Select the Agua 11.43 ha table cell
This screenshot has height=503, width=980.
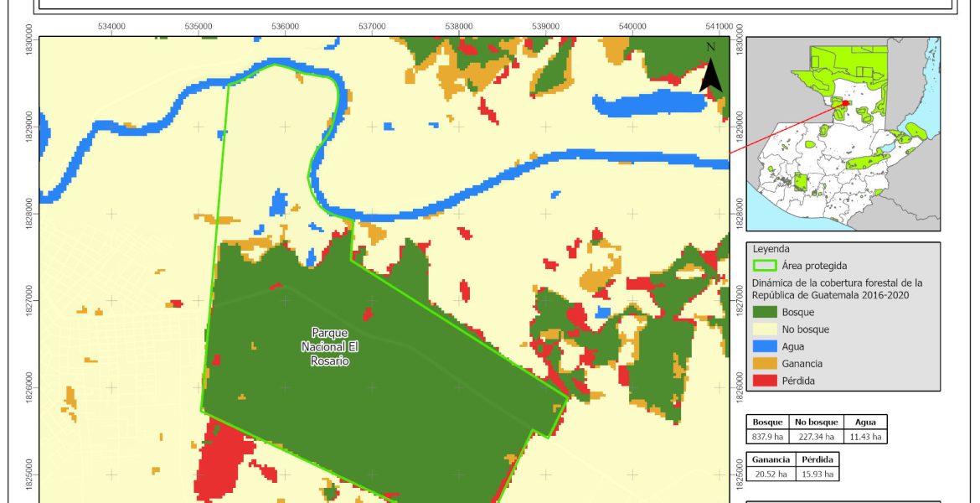tap(864, 436)
